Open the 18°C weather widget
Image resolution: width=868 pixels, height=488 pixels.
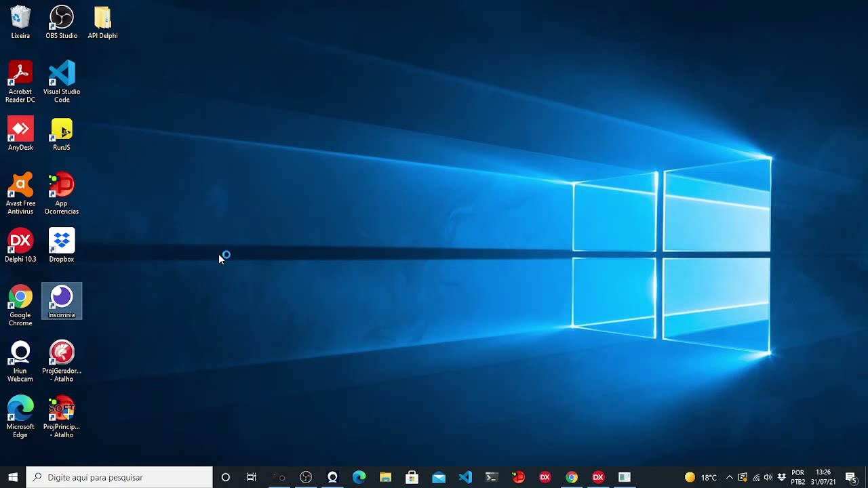pyautogui.click(x=701, y=477)
